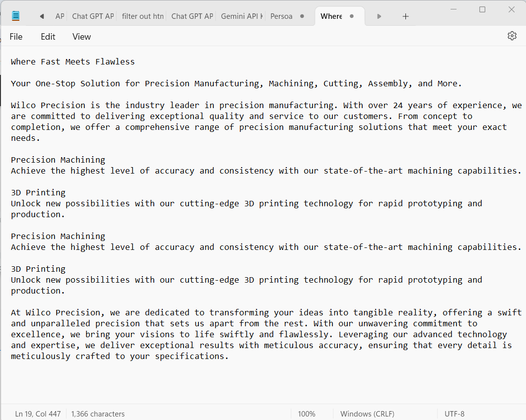Open the File menu
This screenshot has height=420, width=526.
[x=16, y=37]
